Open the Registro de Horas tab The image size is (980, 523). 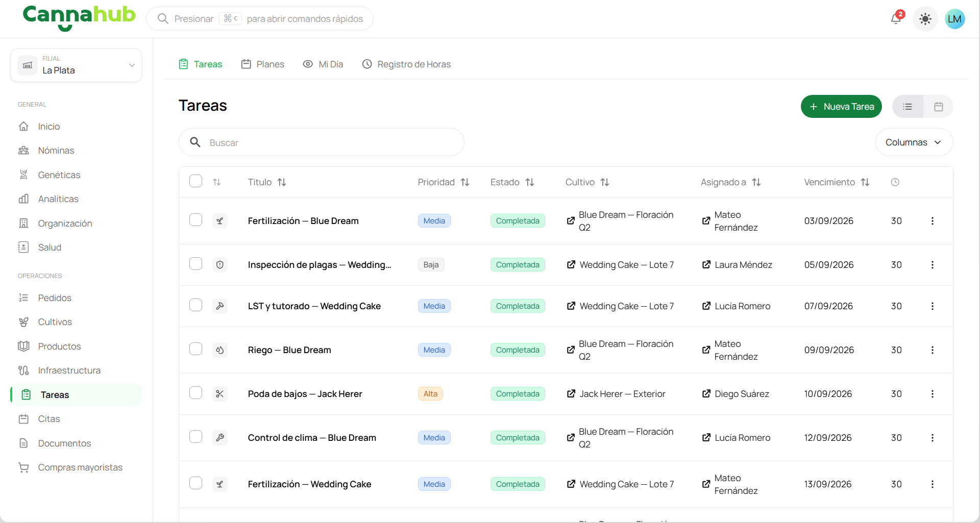pos(407,64)
